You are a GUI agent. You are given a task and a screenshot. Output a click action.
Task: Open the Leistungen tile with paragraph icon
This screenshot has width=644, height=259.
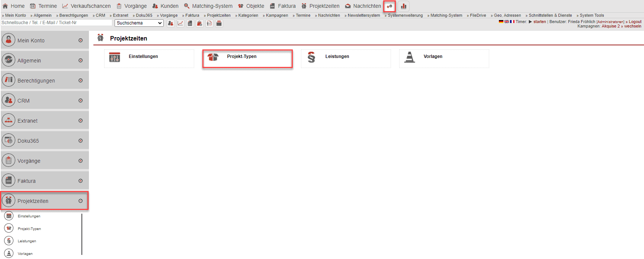click(x=346, y=59)
